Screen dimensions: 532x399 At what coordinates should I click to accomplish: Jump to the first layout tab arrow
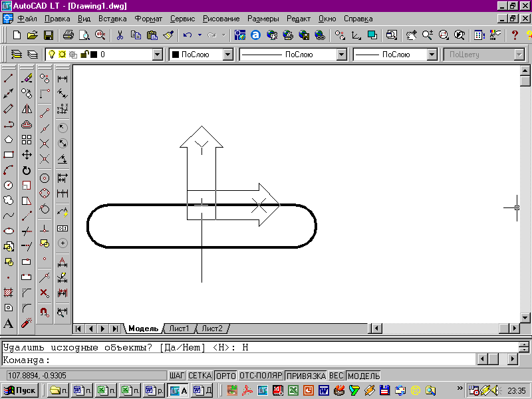[x=78, y=329]
